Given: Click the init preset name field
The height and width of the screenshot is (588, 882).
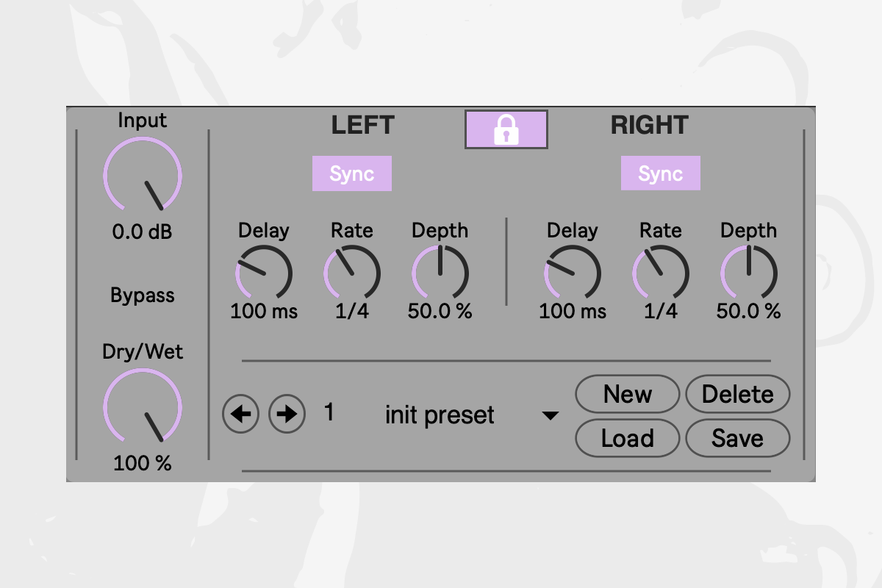Looking at the screenshot, I should tap(440, 415).
